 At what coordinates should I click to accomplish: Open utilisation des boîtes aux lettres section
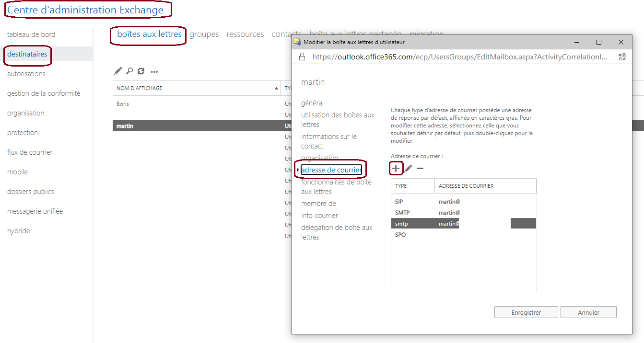tap(338, 120)
